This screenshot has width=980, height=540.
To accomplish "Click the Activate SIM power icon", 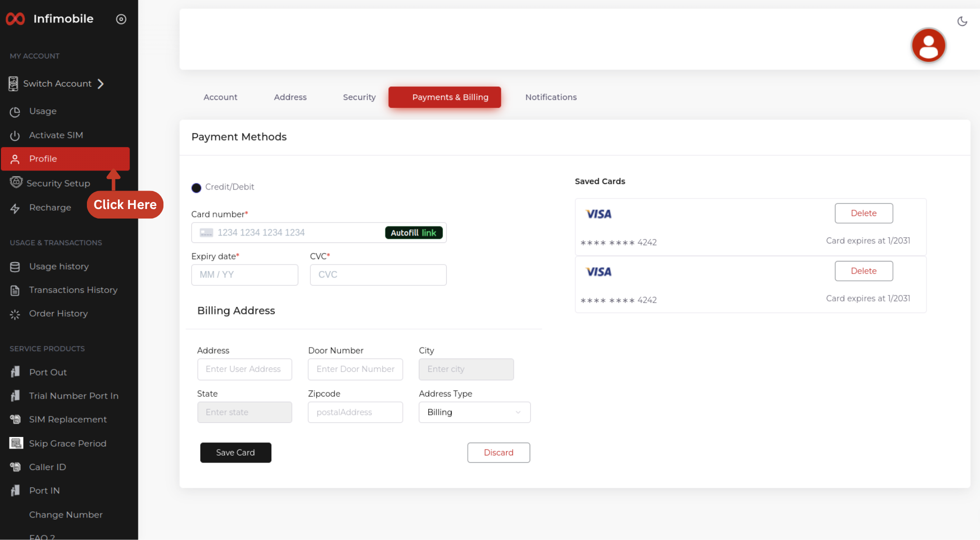I will click(15, 135).
